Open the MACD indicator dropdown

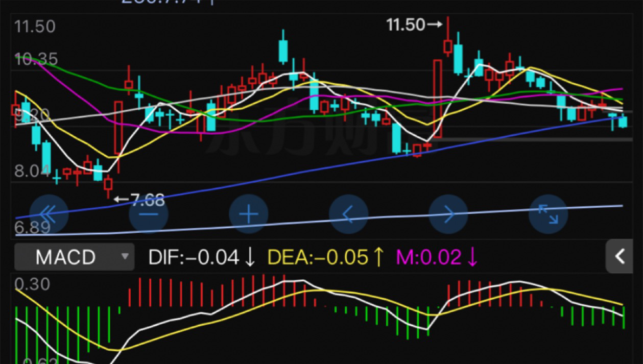click(x=75, y=257)
